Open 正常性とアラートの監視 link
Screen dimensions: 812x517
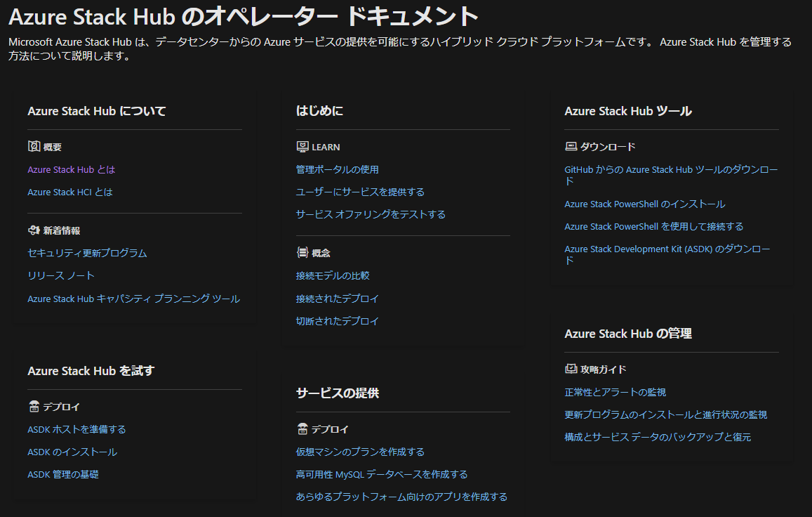click(x=615, y=392)
